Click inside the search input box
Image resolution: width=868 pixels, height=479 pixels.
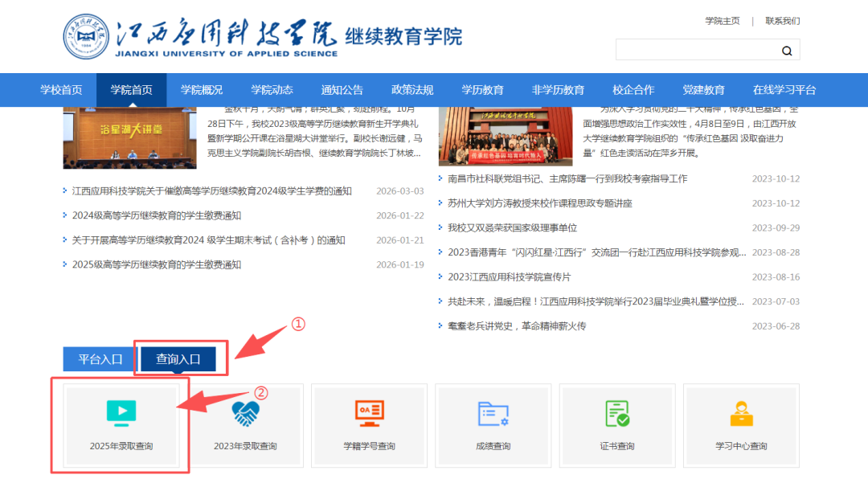[x=691, y=50]
